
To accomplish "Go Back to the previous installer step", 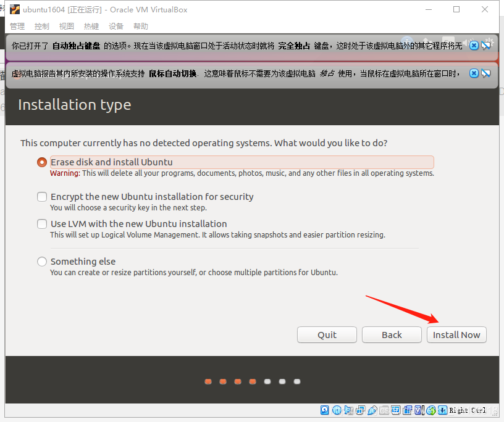I will pos(392,334).
